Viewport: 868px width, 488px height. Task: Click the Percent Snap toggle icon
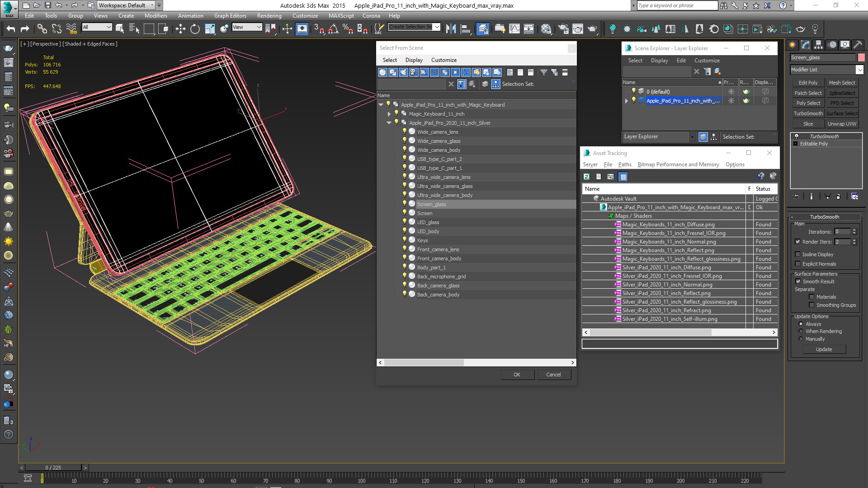click(x=348, y=29)
